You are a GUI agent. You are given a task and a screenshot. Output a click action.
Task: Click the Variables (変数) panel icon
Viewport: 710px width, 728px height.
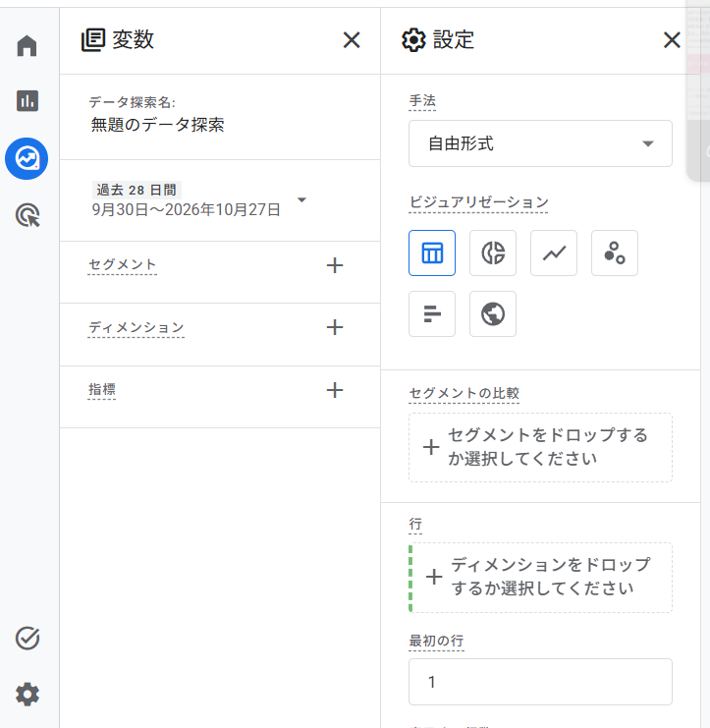[93, 40]
